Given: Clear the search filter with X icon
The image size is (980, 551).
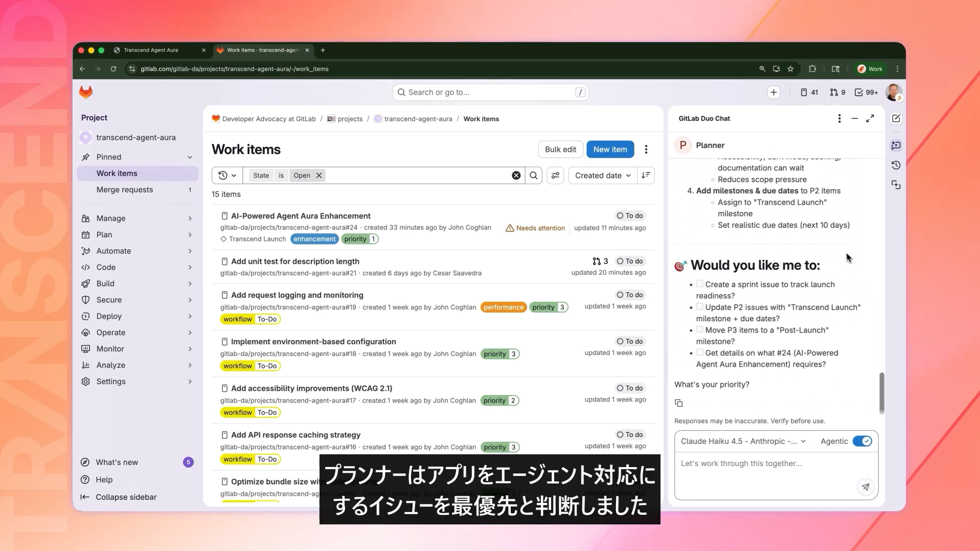Looking at the screenshot, I should click(516, 175).
